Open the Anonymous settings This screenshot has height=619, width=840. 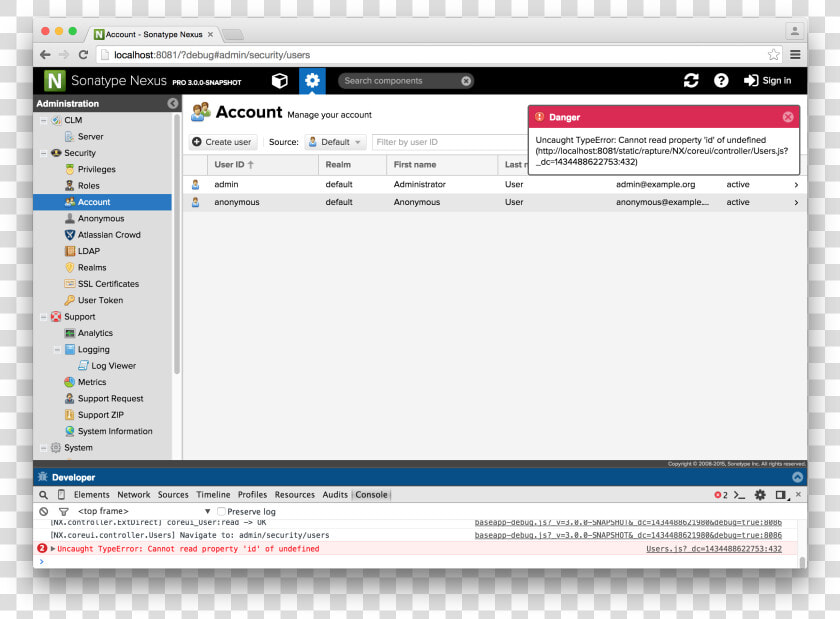click(94, 218)
